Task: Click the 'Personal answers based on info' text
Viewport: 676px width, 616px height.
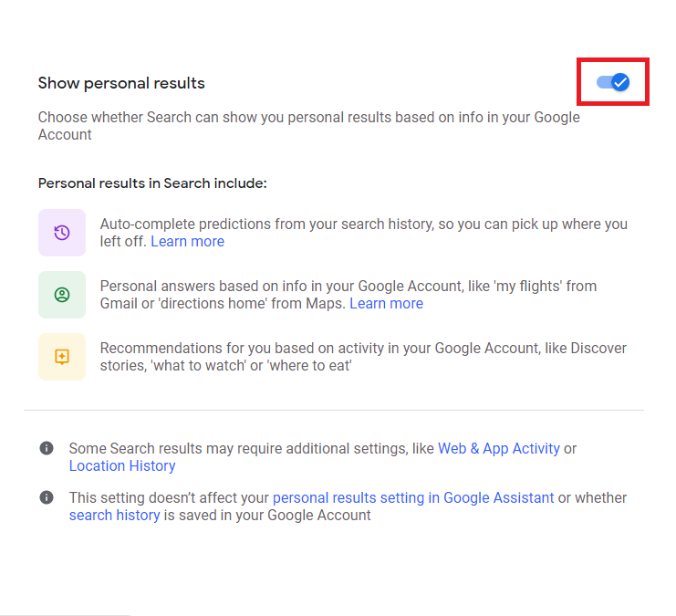Action: (x=347, y=287)
